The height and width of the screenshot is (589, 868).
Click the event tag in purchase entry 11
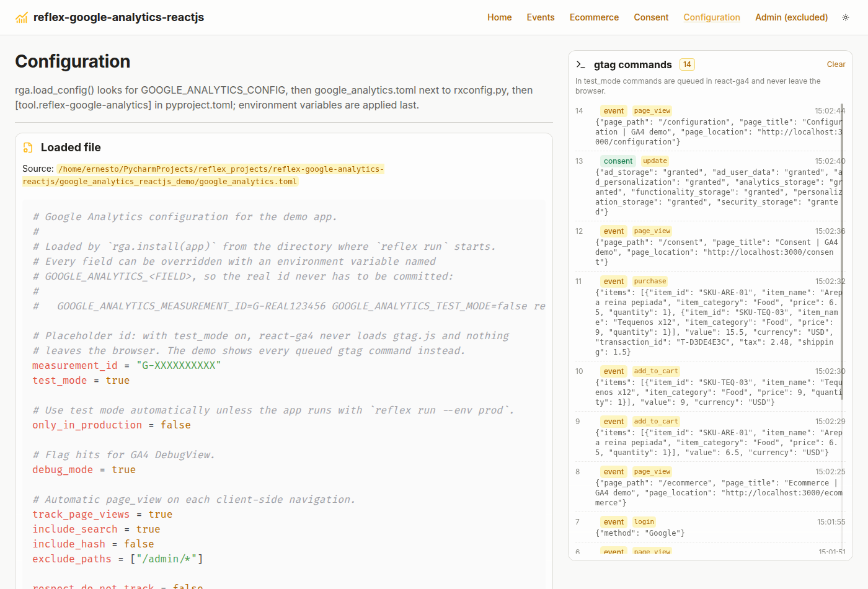coord(614,281)
